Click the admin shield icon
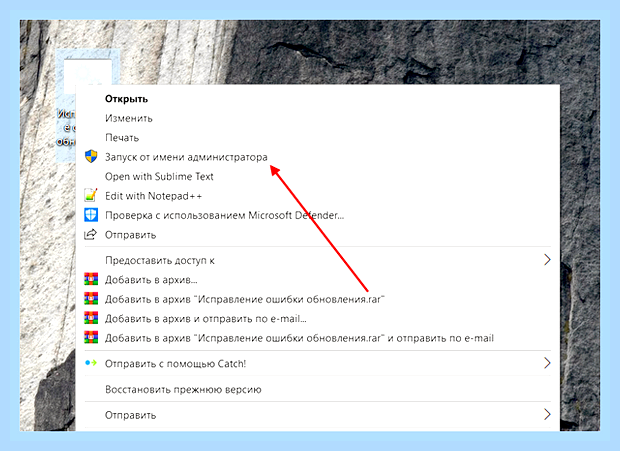The image size is (620, 451). point(91,157)
